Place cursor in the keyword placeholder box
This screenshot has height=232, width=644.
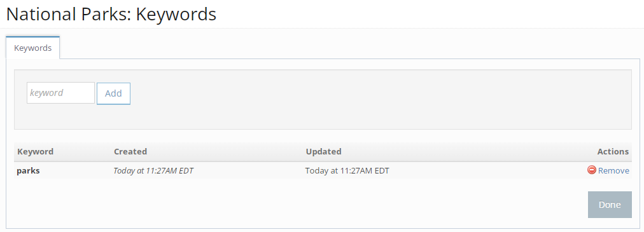coord(61,93)
